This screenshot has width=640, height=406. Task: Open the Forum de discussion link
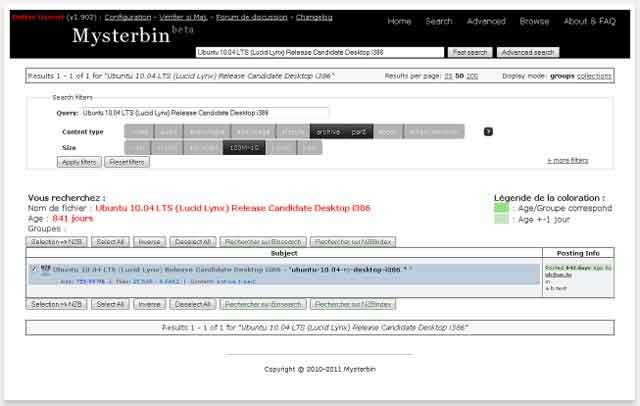coord(251,17)
